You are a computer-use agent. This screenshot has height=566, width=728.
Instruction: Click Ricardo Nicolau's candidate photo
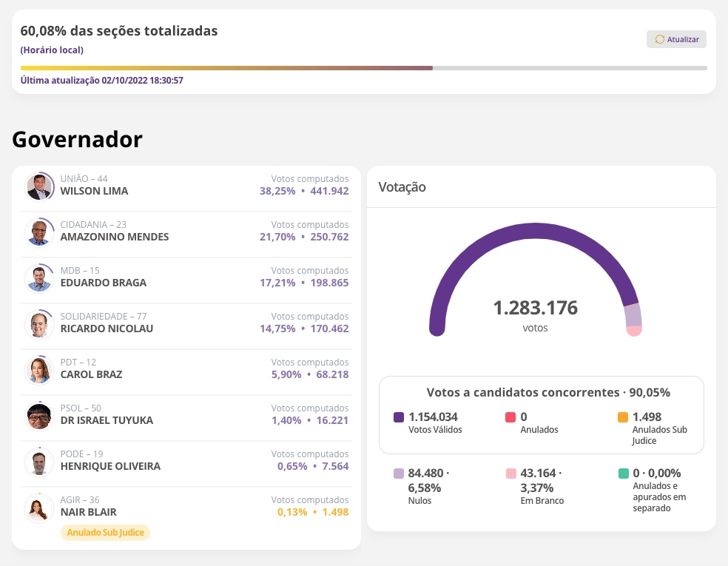click(39, 324)
